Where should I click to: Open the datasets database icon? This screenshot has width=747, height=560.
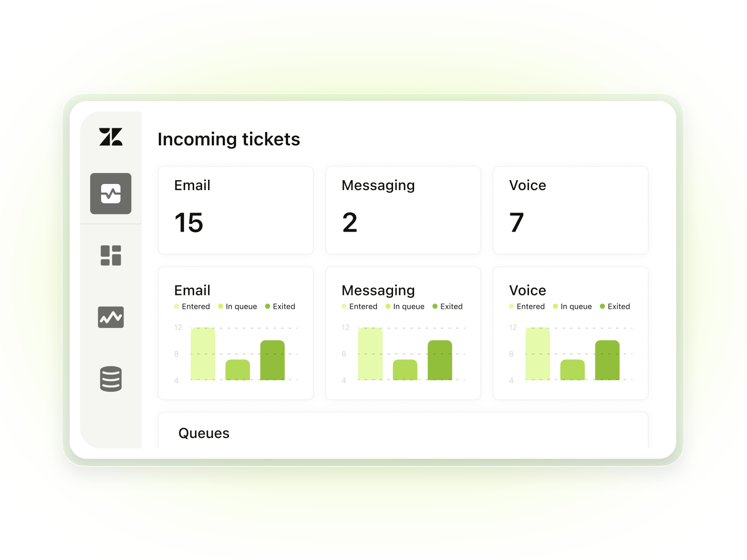(x=111, y=379)
